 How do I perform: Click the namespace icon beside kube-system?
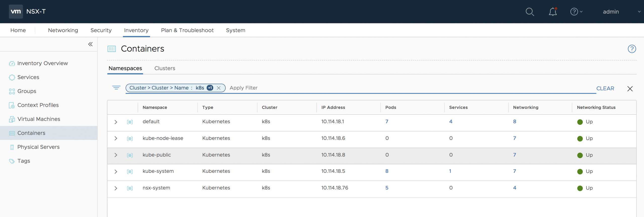tap(130, 172)
